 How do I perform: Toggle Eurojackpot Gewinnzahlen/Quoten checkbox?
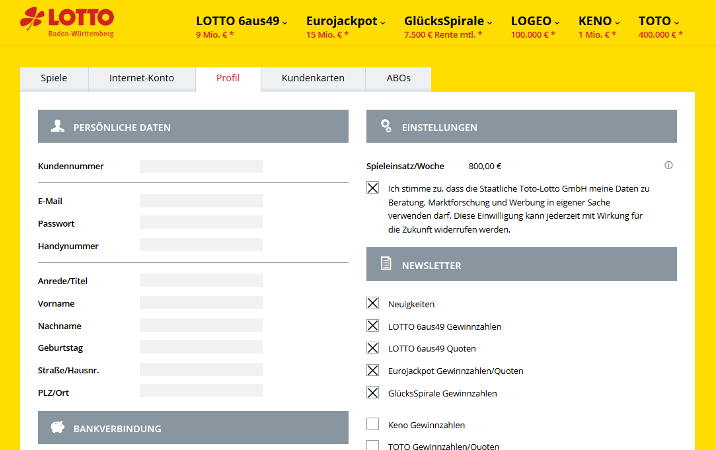click(373, 370)
